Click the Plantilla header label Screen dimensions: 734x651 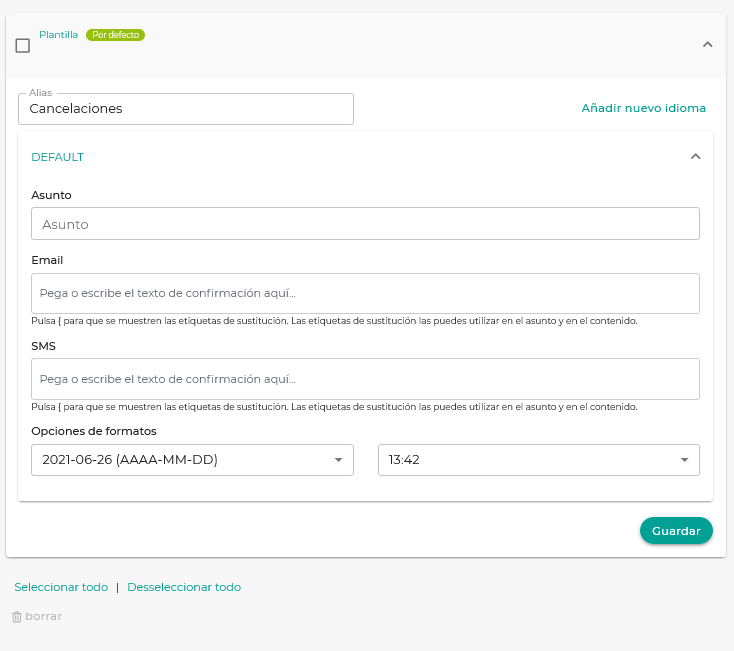click(x=58, y=34)
